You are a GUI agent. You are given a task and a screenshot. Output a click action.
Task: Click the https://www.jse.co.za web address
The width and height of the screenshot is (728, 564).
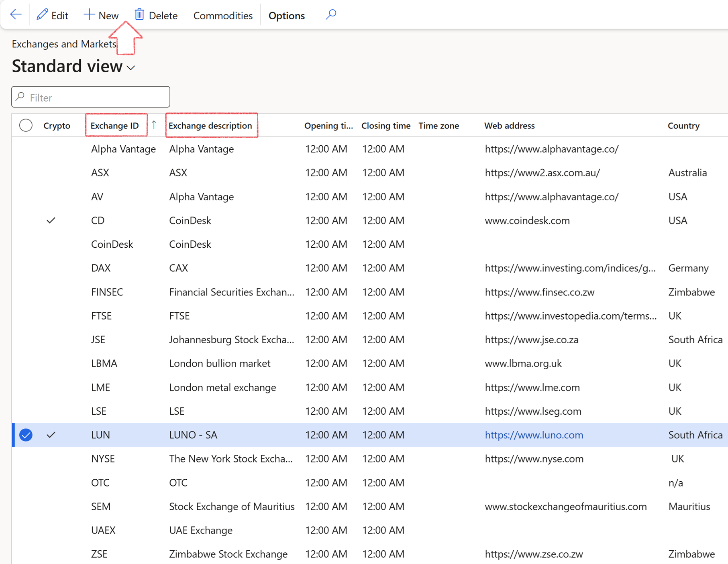coord(532,340)
